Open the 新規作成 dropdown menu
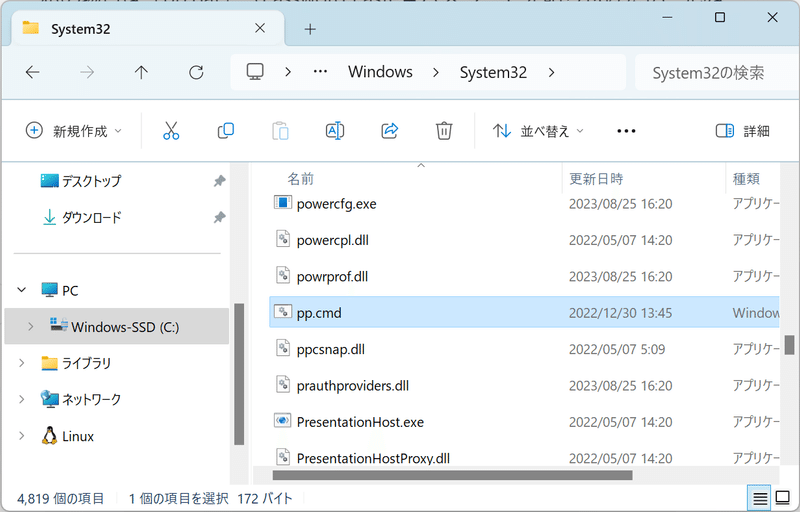The height and width of the screenshot is (512, 800). tap(74, 131)
